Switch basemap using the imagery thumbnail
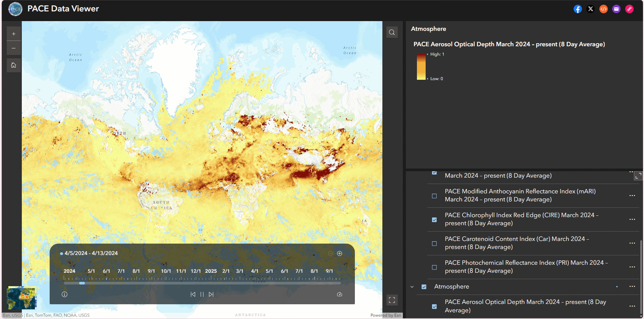The image size is (644, 319). tap(21, 298)
